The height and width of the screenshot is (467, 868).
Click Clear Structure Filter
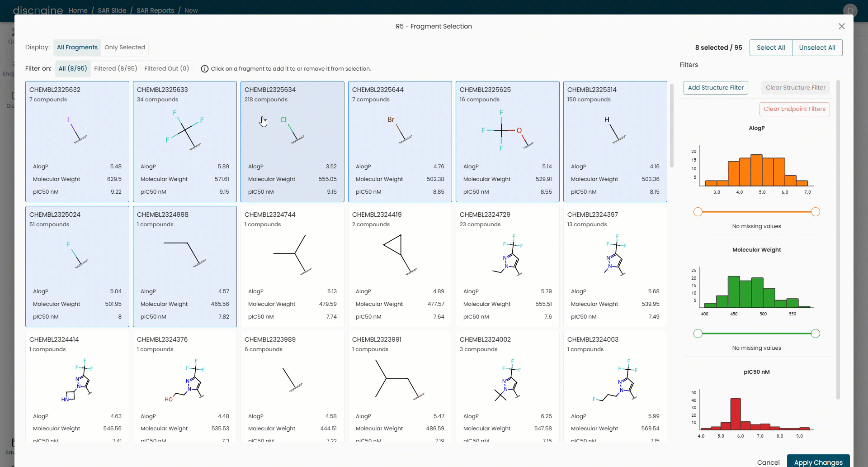(795, 88)
